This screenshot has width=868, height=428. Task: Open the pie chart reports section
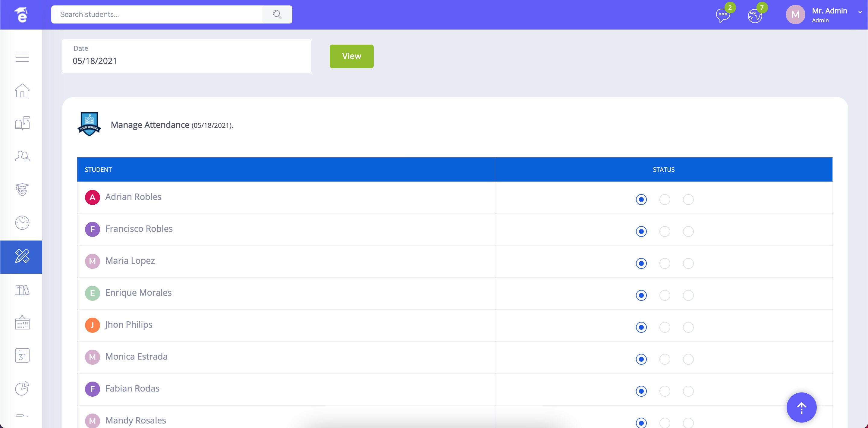point(22,388)
